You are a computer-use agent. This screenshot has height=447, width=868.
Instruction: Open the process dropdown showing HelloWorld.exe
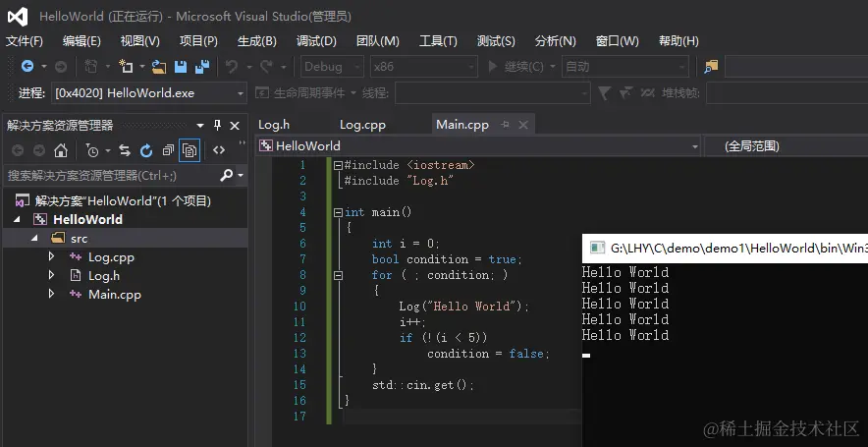pyautogui.click(x=149, y=93)
